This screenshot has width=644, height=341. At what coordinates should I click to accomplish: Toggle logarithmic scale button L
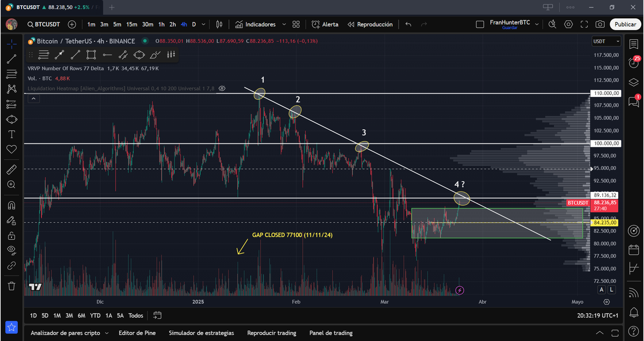[611, 290]
